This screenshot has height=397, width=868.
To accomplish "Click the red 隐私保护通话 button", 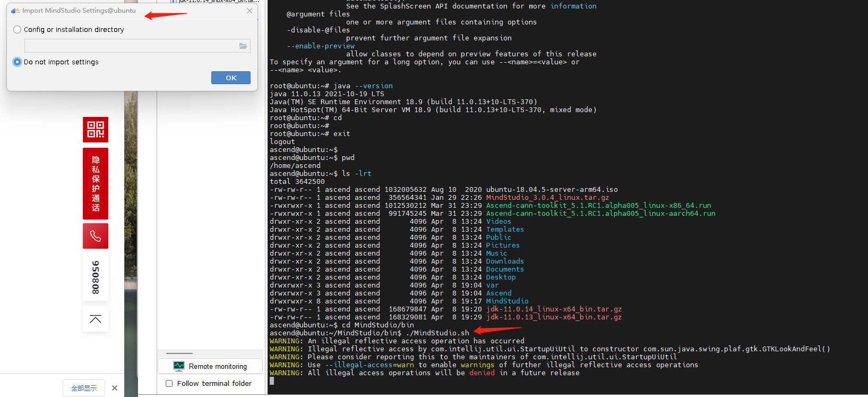I will coord(96,184).
